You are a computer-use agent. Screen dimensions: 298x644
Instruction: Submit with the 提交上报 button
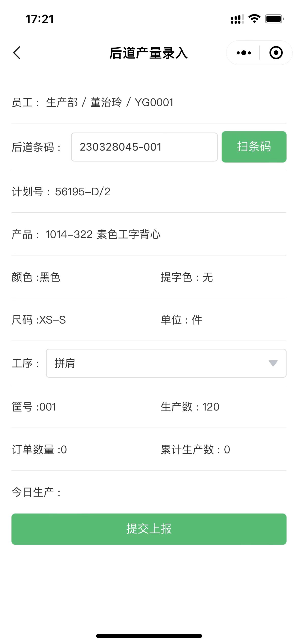pyautogui.click(x=149, y=529)
